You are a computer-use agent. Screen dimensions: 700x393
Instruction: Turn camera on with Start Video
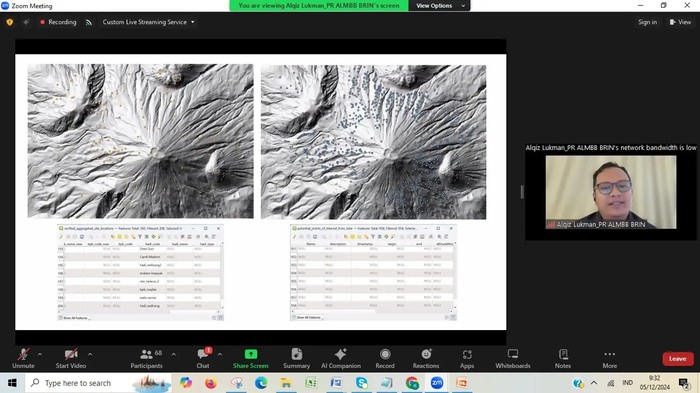71,359
